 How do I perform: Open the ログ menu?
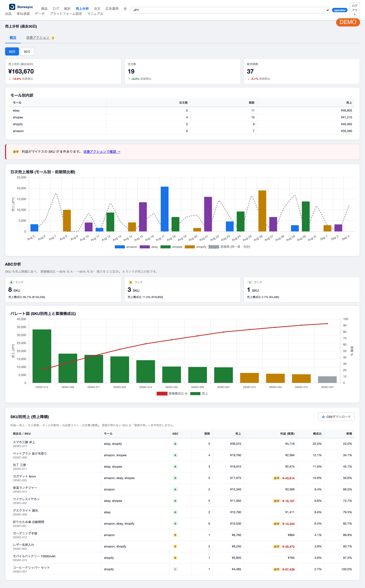point(56,9)
